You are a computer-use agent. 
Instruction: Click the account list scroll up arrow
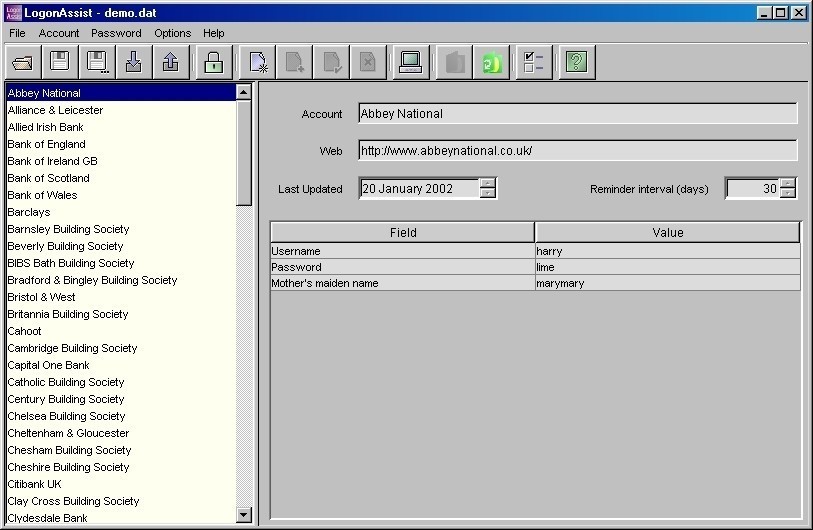[x=244, y=92]
